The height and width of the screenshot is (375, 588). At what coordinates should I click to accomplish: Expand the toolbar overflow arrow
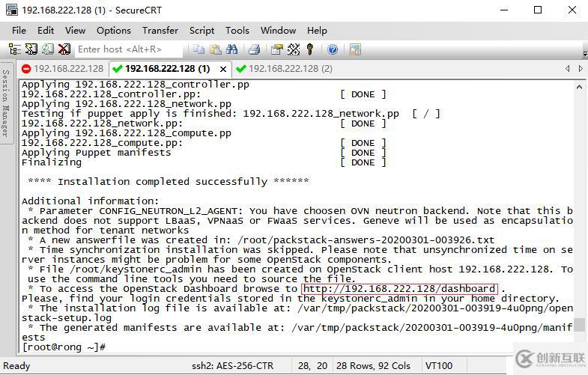click(x=584, y=54)
